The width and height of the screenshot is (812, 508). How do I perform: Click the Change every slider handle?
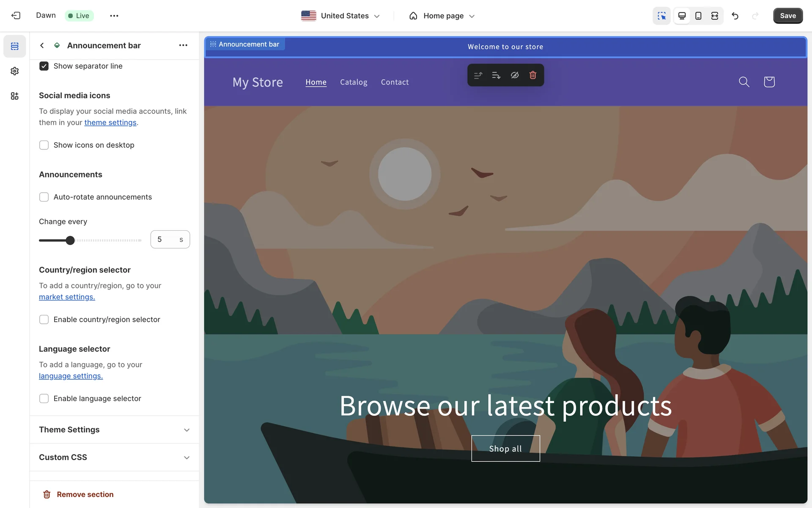point(70,240)
